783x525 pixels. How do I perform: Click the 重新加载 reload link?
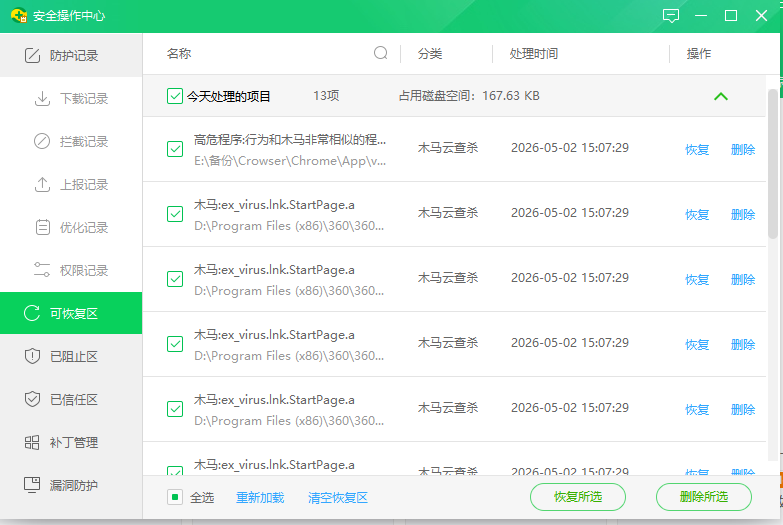(x=260, y=498)
